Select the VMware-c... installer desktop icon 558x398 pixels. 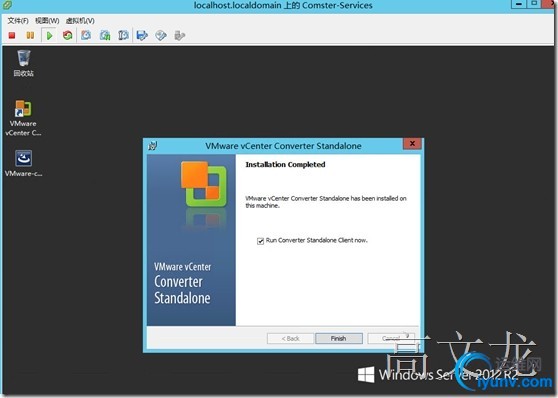[23, 163]
